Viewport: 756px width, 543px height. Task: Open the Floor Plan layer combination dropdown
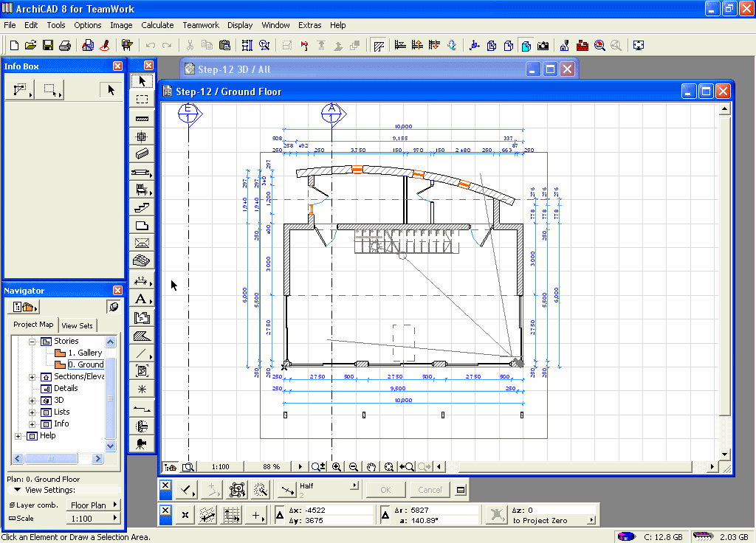93,505
